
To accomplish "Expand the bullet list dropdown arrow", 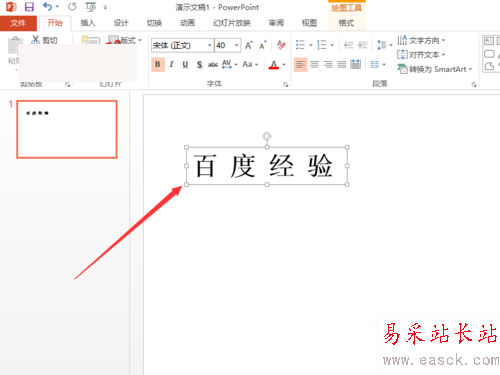I will click(x=310, y=45).
